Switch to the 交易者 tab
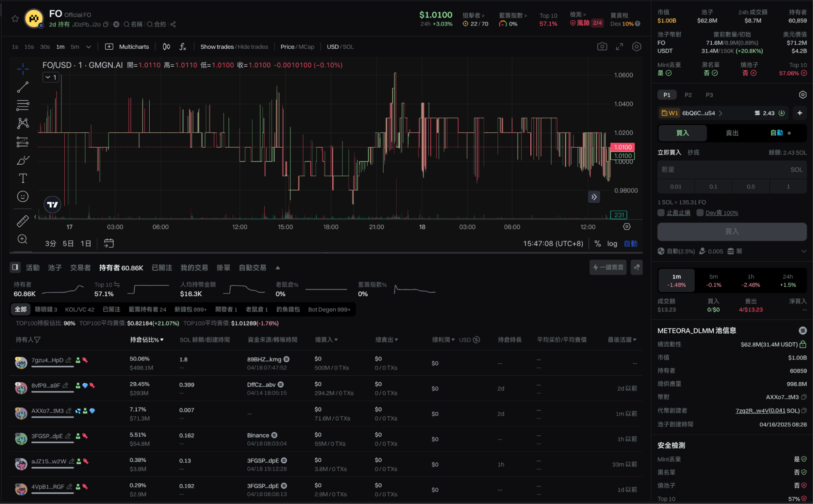 tap(80, 267)
